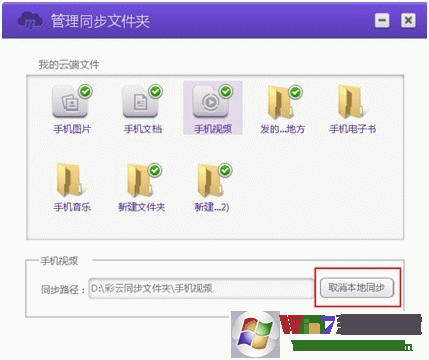Click green sync check on 发的...地方
The width and height of the screenshot is (429, 360).
coord(295,92)
